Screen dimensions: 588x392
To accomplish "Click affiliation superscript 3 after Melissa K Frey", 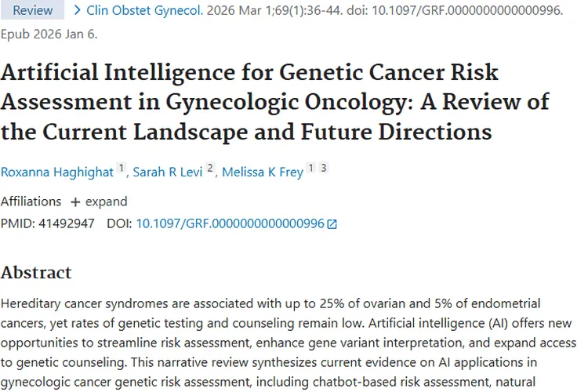I will [x=323, y=169].
